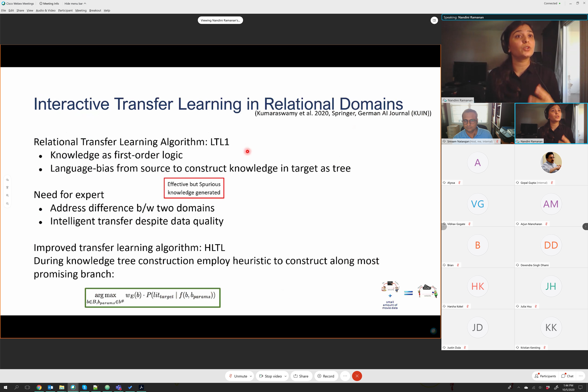Select the annotate scribble tool
588x392 pixels.
point(7,180)
